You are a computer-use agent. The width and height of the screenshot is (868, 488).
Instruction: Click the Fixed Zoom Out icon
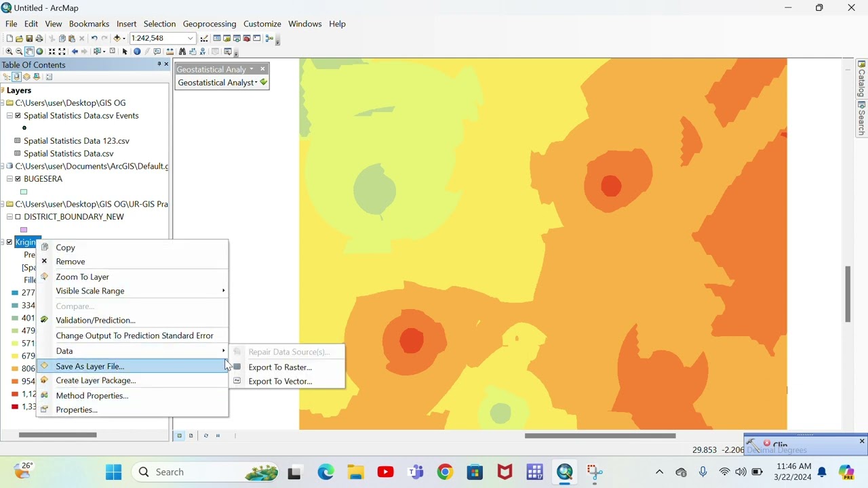pos(62,52)
